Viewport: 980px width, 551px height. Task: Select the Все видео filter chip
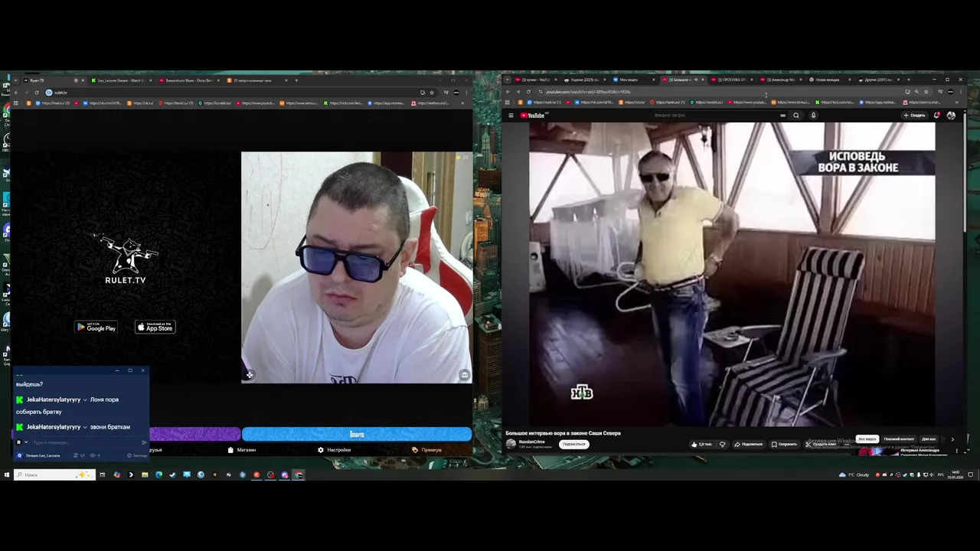coord(867,439)
